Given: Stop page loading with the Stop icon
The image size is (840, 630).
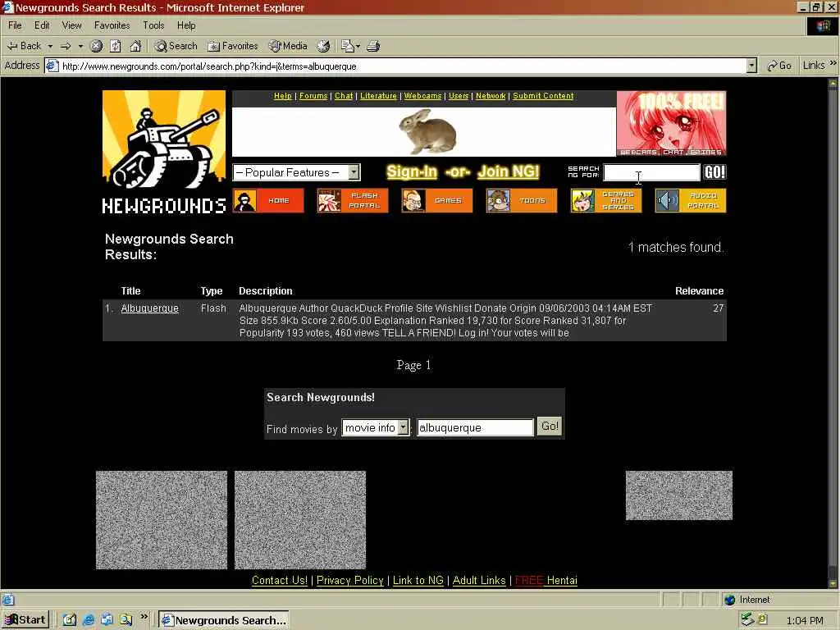Looking at the screenshot, I should (97, 46).
